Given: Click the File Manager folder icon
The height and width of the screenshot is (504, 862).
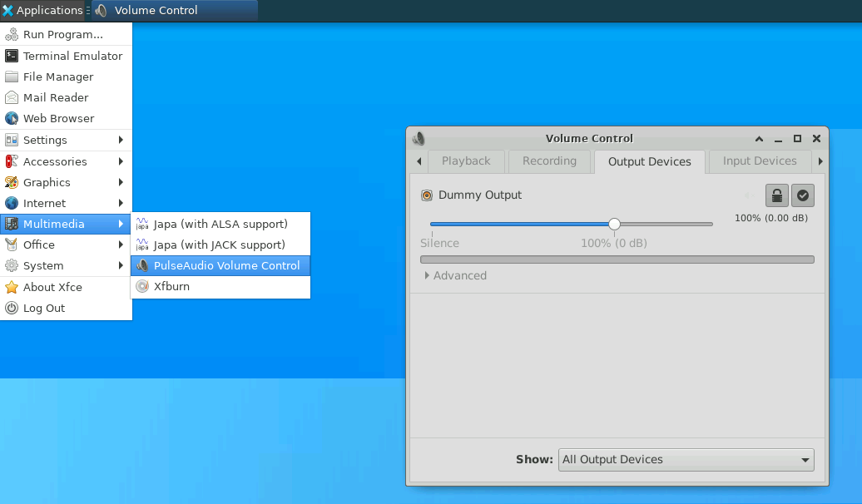Looking at the screenshot, I should (x=12, y=77).
